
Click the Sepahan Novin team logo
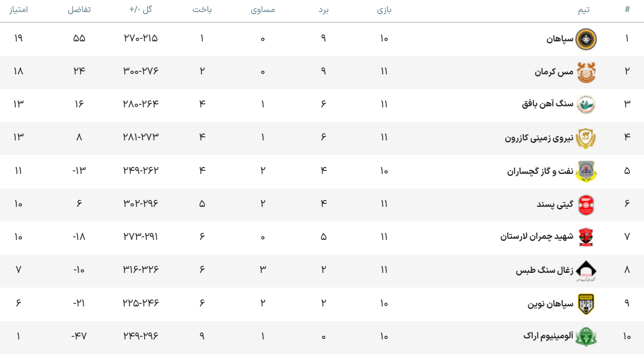[x=586, y=304]
